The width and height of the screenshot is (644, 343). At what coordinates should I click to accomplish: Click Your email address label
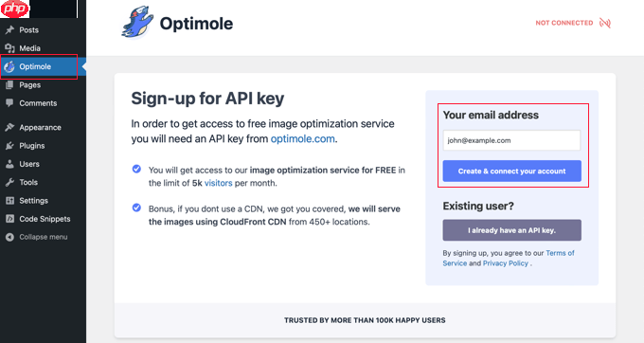491,115
